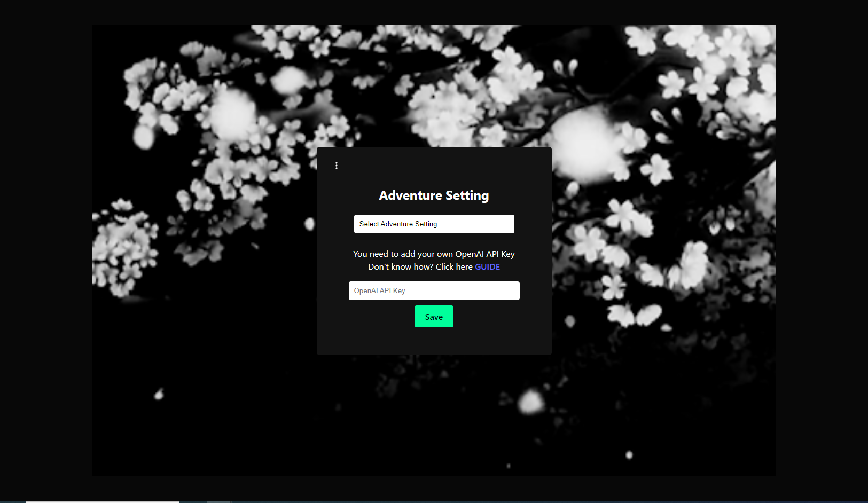The image size is (868, 503).
Task: Click the small petal at lower left of image
Action: pyautogui.click(x=159, y=395)
